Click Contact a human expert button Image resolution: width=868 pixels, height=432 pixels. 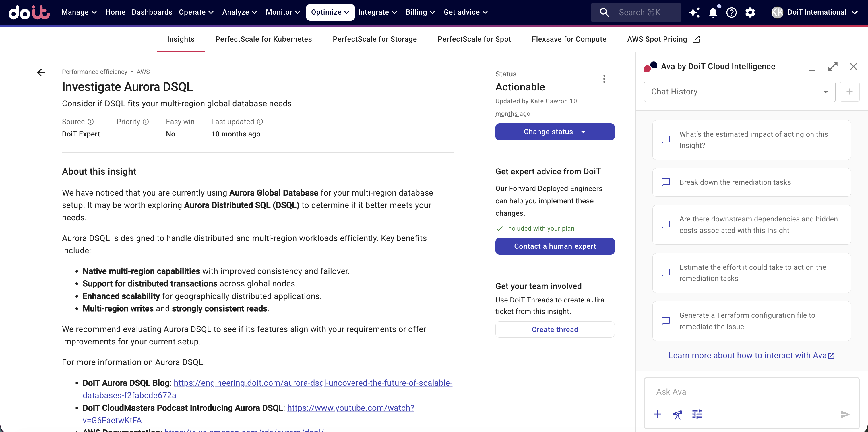pos(555,246)
